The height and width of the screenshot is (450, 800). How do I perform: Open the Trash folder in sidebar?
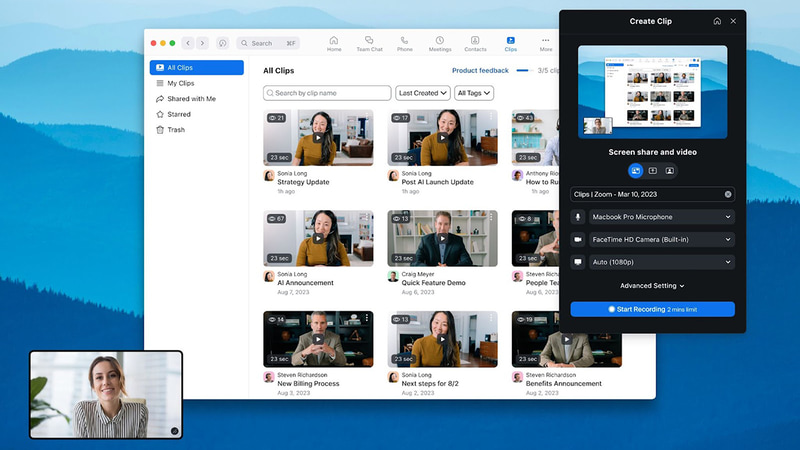coord(176,129)
